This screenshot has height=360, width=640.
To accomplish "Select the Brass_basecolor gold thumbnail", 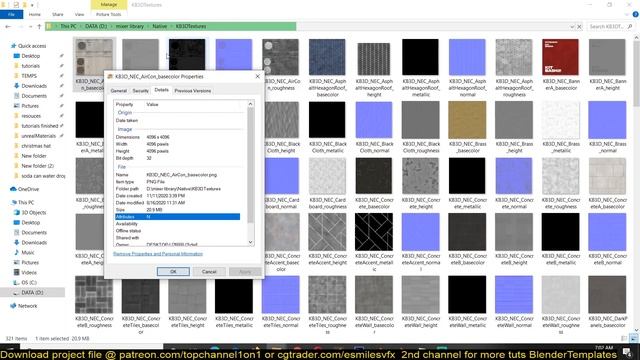I will (467, 120).
